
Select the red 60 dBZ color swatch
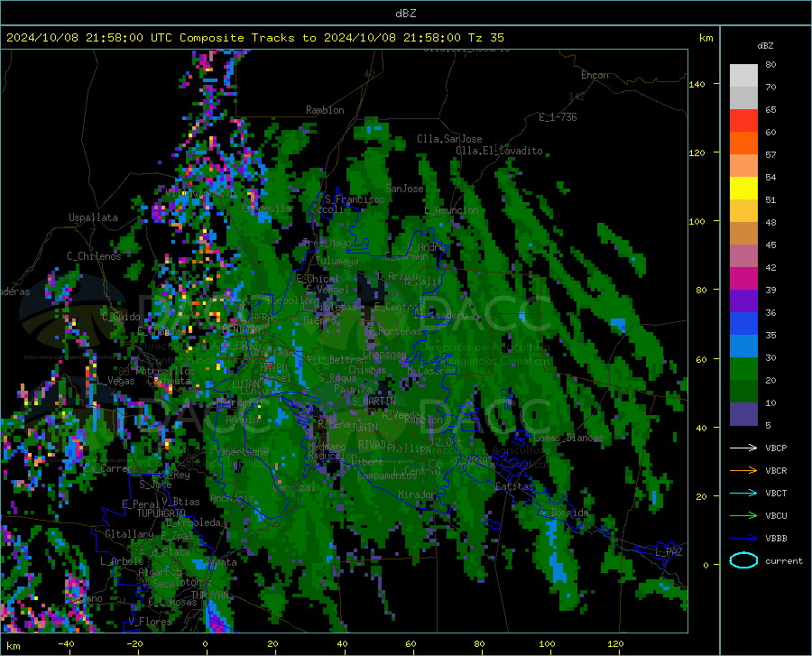point(743,121)
